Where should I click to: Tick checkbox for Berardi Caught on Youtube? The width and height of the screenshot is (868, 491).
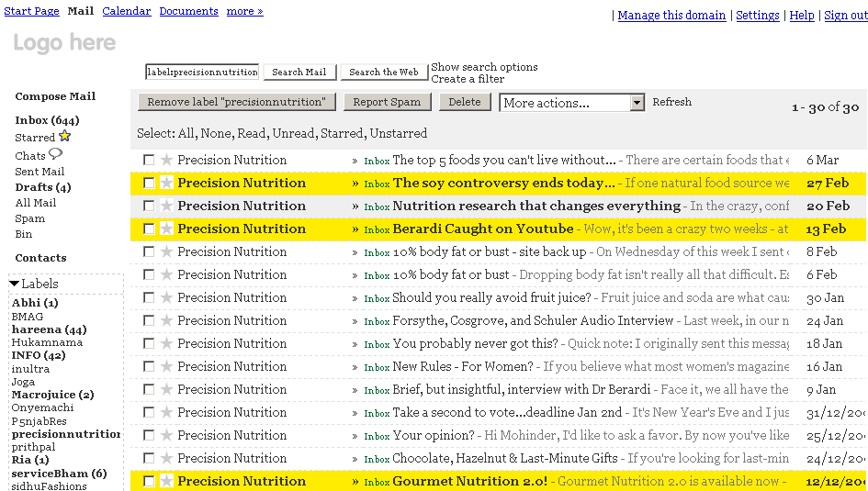[149, 229]
